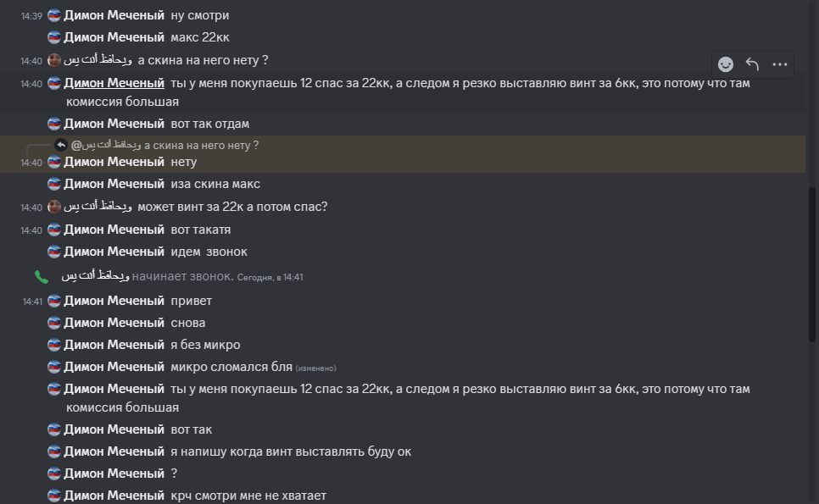
Task: Click the caller's username in the call started line
Action: coord(94,277)
